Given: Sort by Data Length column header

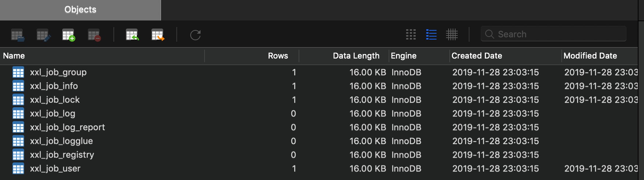Looking at the screenshot, I should click(x=356, y=56).
